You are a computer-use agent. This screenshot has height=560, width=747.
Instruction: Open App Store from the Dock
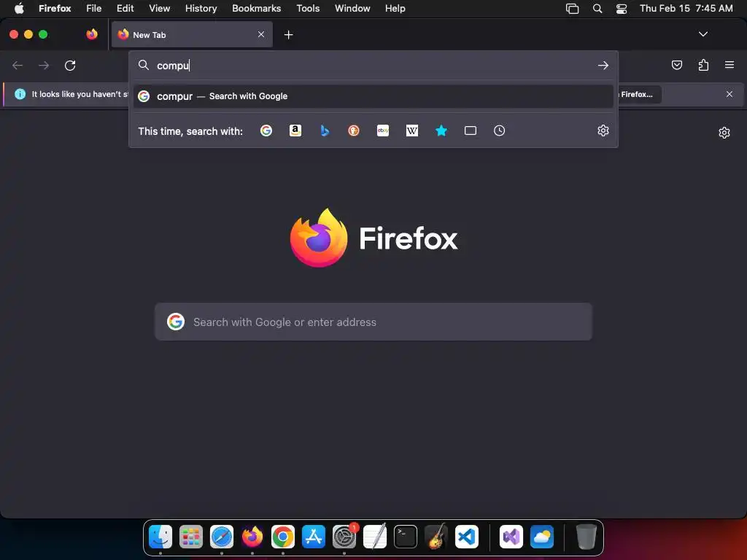tap(314, 537)
